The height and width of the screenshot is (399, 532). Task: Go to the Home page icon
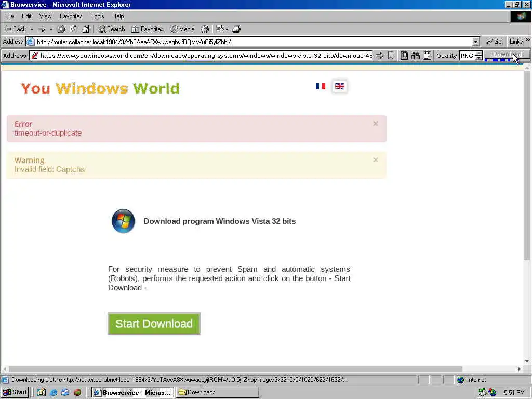[86, 29]
